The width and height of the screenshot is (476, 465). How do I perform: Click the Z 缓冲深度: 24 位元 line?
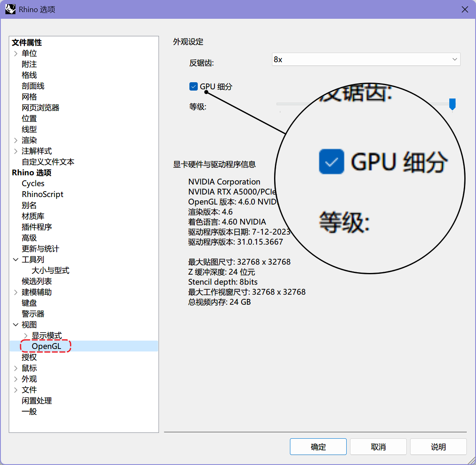(222, 272)
